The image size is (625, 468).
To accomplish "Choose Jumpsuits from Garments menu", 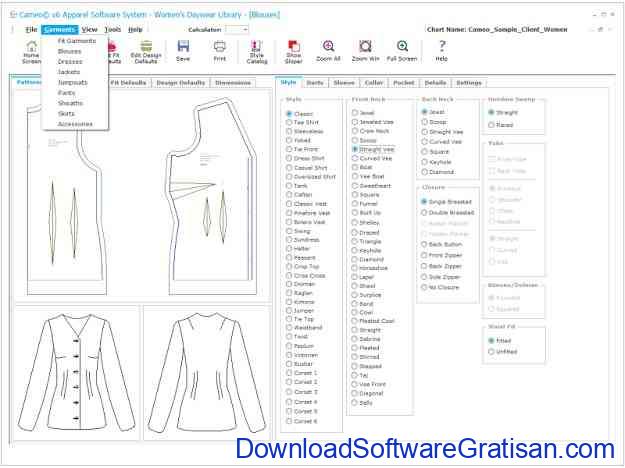I will (73, 83).
